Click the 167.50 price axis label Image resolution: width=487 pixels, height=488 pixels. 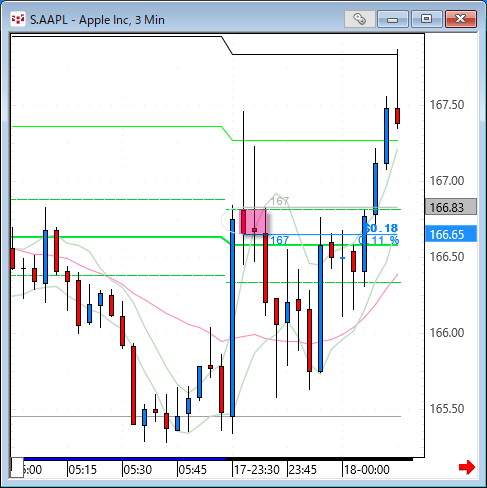click(x=447, y=105)
